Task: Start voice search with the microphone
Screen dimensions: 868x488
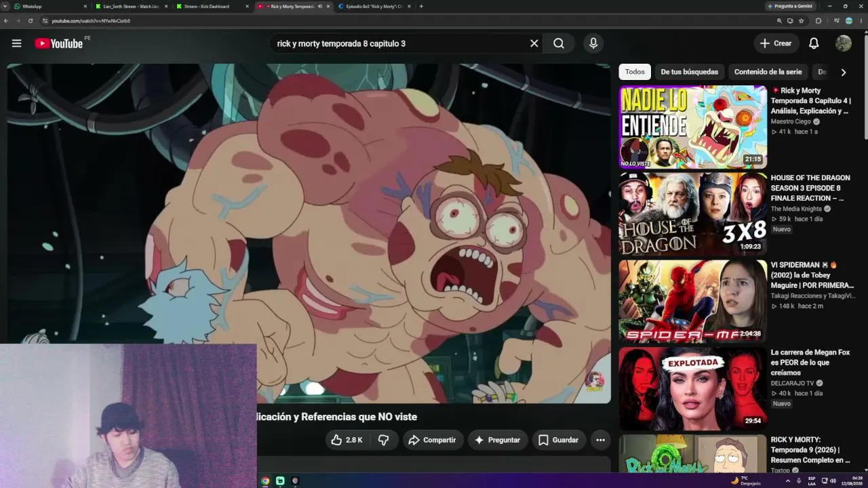Action: pos(593,43)
